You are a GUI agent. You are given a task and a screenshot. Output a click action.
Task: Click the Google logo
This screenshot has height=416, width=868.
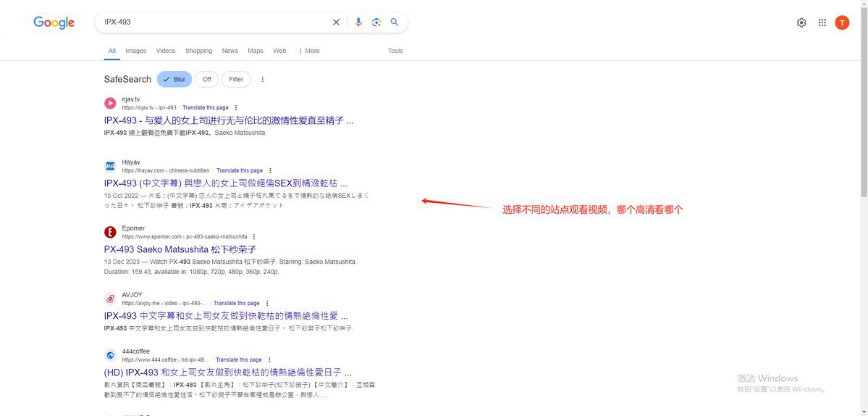point(54,22)
